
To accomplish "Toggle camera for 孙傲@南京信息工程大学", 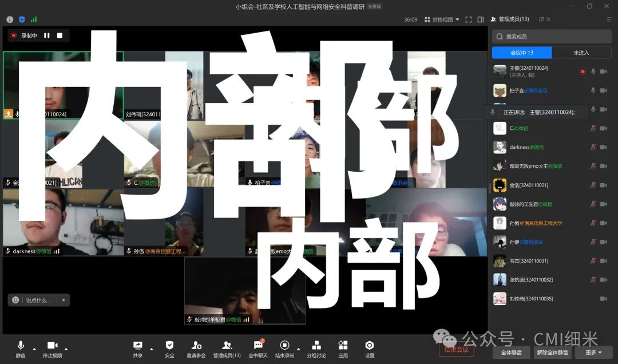I will click(x=604, y=223).
